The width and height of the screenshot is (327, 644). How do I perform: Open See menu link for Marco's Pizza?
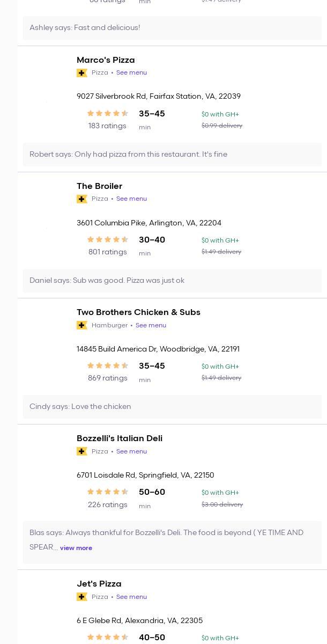click(x=131, y=73)
